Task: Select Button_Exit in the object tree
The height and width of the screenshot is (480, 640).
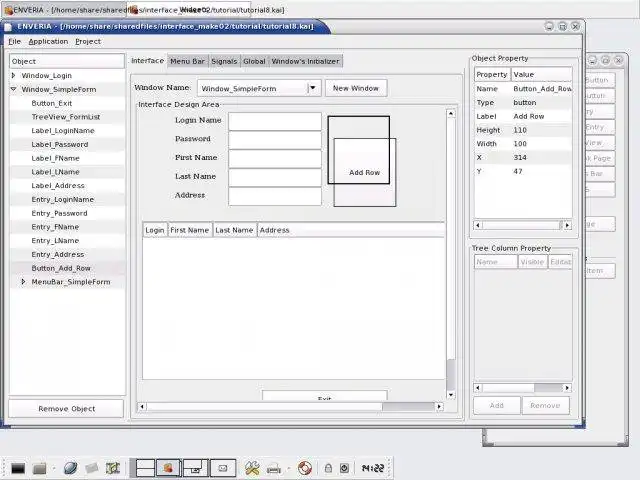Action: [x=51, y=103]
